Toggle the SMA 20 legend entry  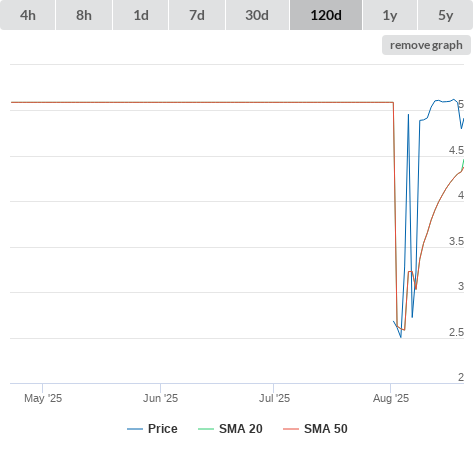coord(230,429)
